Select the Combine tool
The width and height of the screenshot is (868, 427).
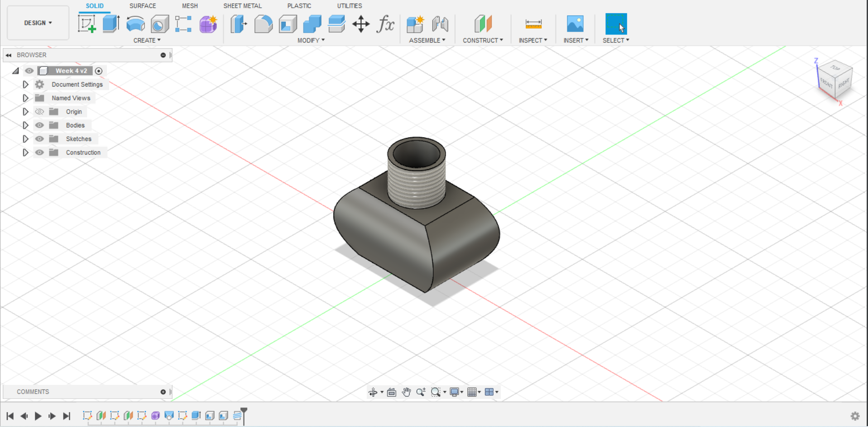(x=312, y=24)
